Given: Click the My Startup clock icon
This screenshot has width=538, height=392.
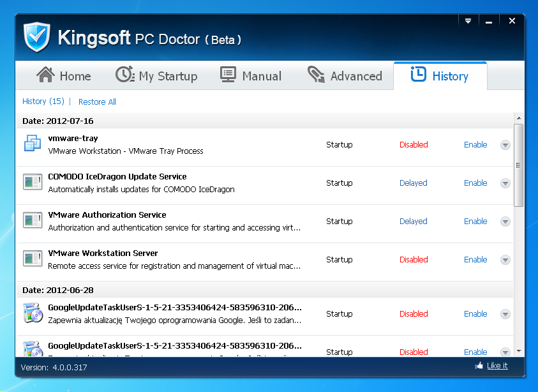Looking at the screenshot, I should click(125, 75).
